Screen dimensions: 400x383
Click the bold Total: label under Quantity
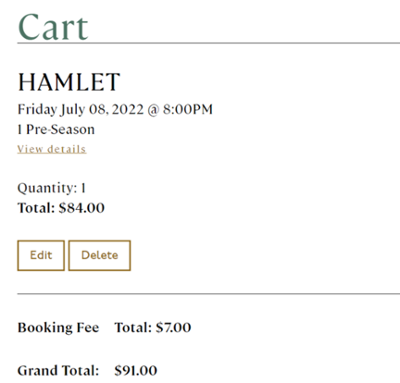point(36,208)
